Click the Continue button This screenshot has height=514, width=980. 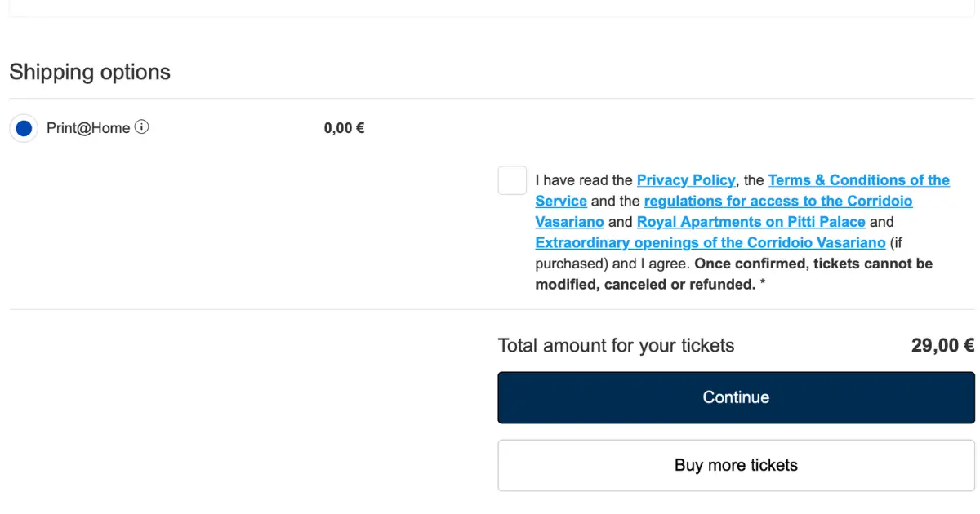(737, 397)
